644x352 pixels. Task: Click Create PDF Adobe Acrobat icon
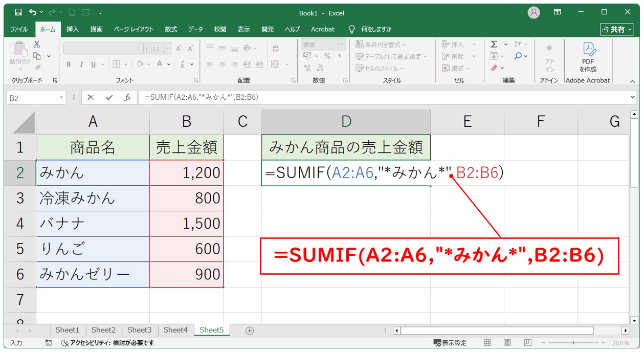(588, 56)
